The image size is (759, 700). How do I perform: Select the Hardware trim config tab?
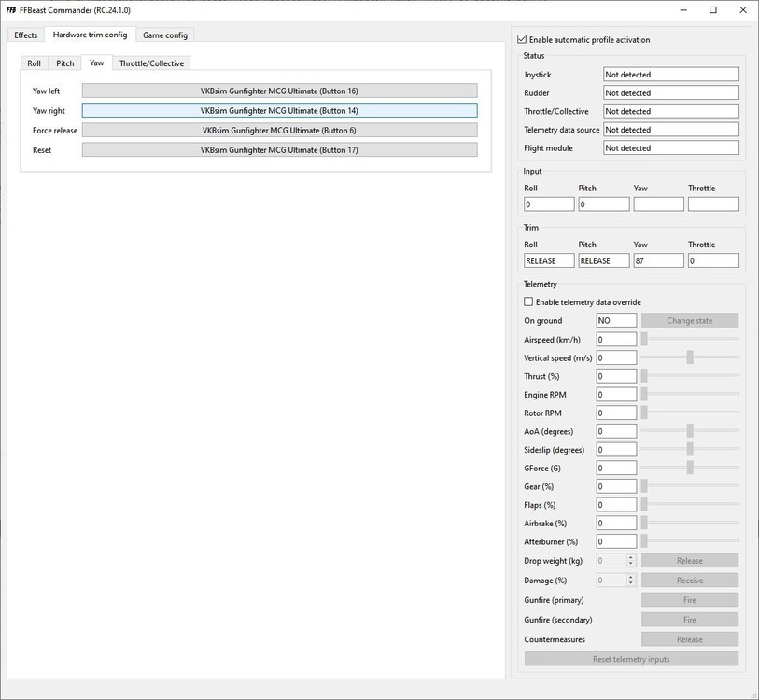point(90,35)
